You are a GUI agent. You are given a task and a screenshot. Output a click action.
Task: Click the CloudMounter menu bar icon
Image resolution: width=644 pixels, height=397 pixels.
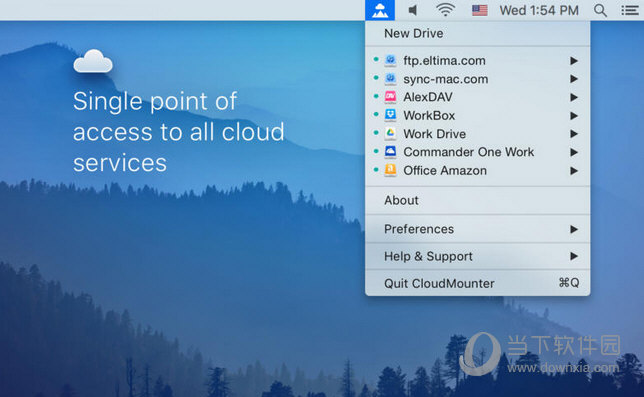(380, 10)
